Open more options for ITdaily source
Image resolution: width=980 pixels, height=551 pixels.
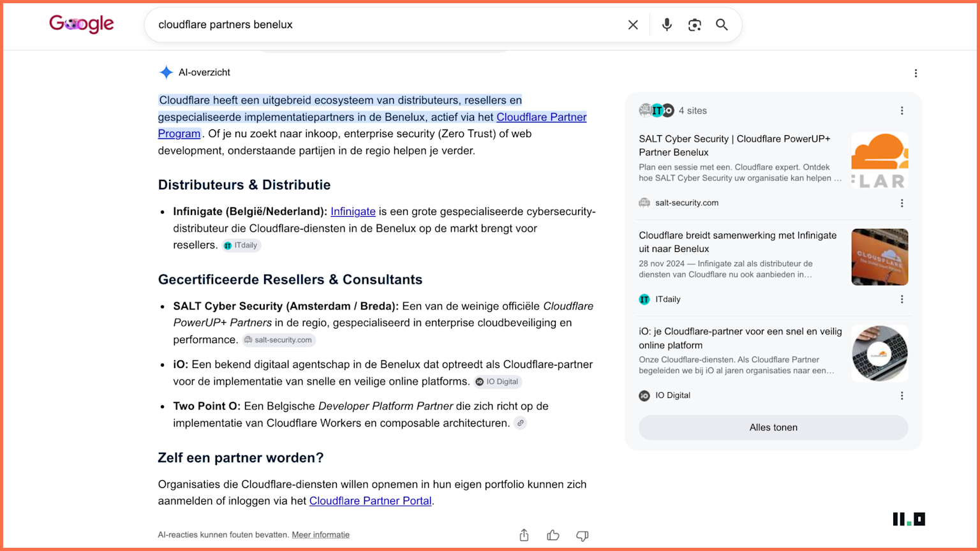(x=902, y=300)
